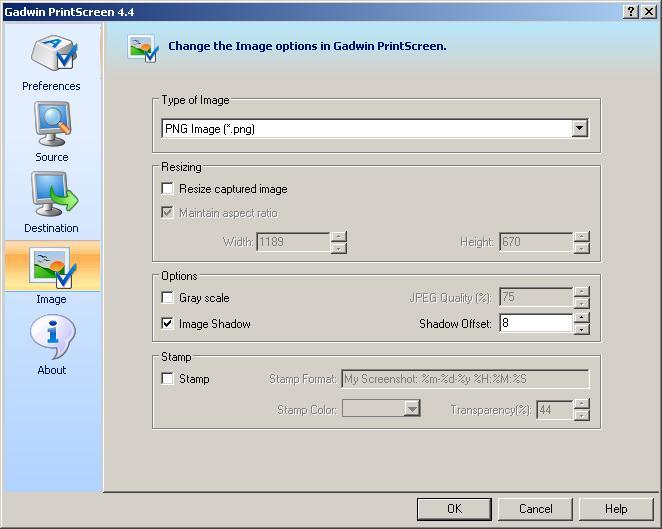Decrease the Height spinner value

point(582,248)
